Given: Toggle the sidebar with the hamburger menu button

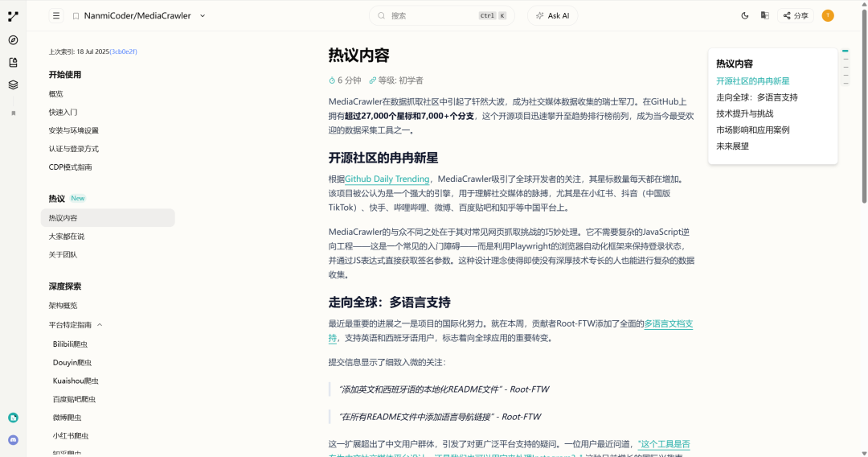Looking at the screenshot, I should coord(56,15).
